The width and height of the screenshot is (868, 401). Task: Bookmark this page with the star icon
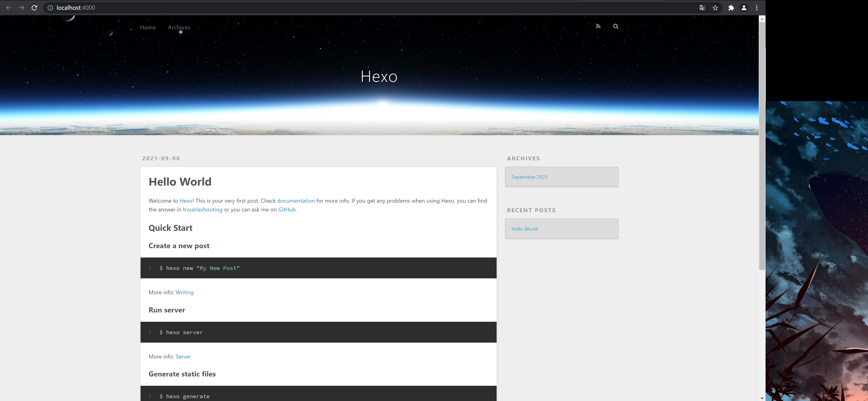(715, 8)
